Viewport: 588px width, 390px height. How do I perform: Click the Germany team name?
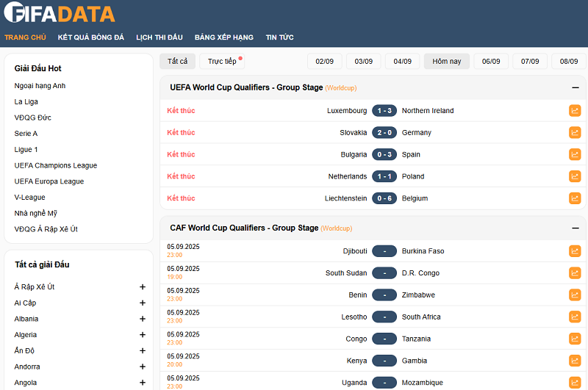click(x=417, y=133)
